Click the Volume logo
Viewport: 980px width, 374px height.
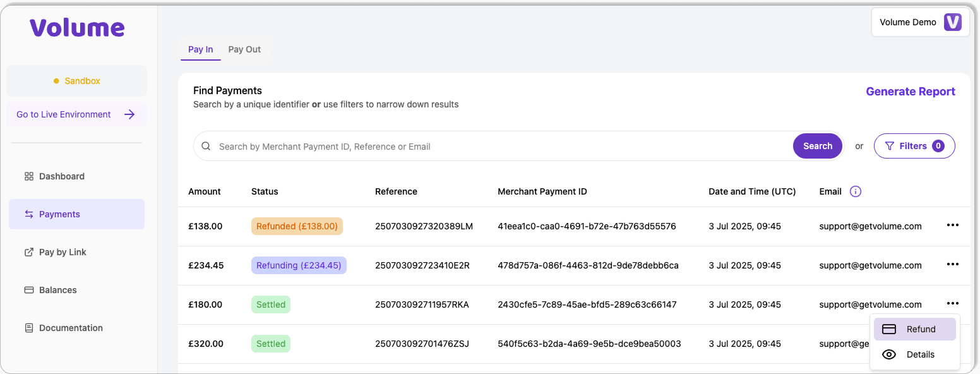77,27
